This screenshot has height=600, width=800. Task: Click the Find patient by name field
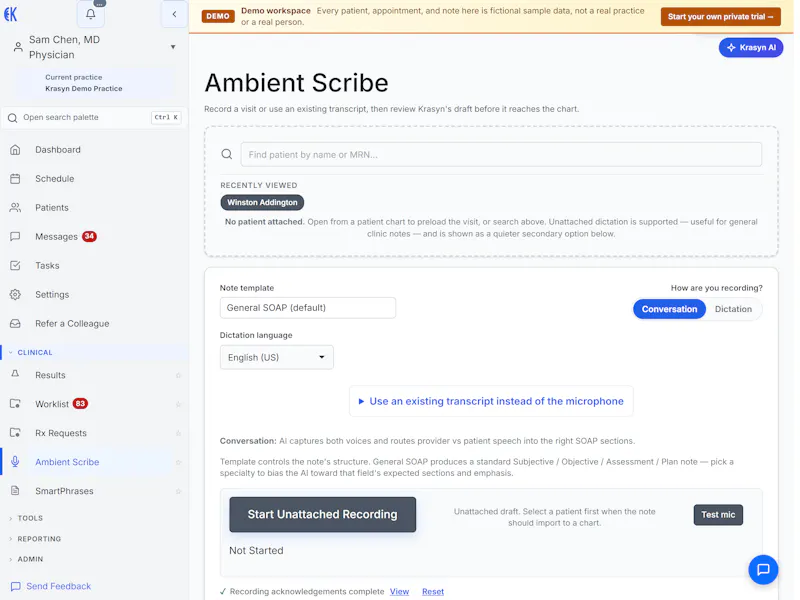[x=501, y=155]
